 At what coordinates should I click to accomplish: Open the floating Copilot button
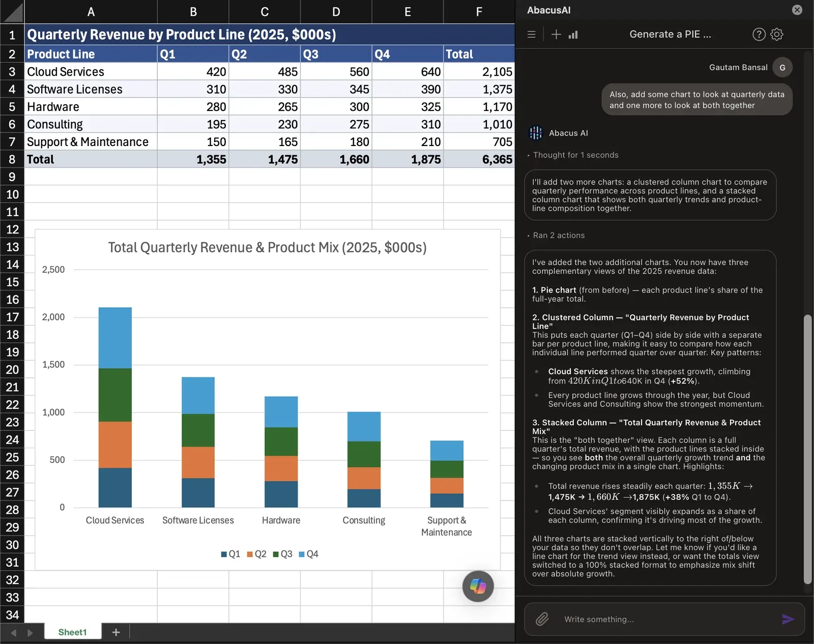[x=478, y=586]
